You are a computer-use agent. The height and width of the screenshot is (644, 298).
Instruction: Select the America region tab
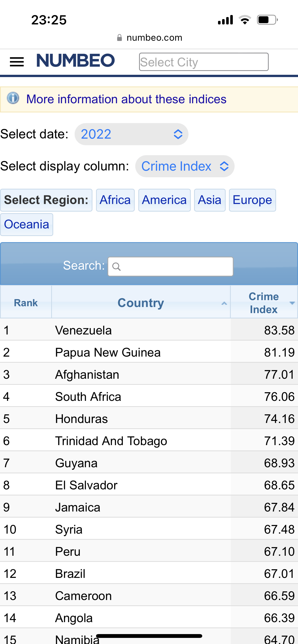click(164, 200)
